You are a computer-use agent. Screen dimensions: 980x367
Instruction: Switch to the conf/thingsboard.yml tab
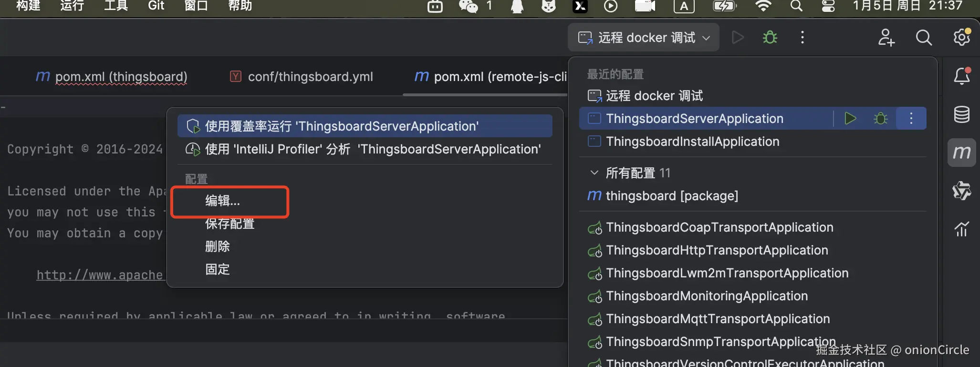click(x=310, y=77)
